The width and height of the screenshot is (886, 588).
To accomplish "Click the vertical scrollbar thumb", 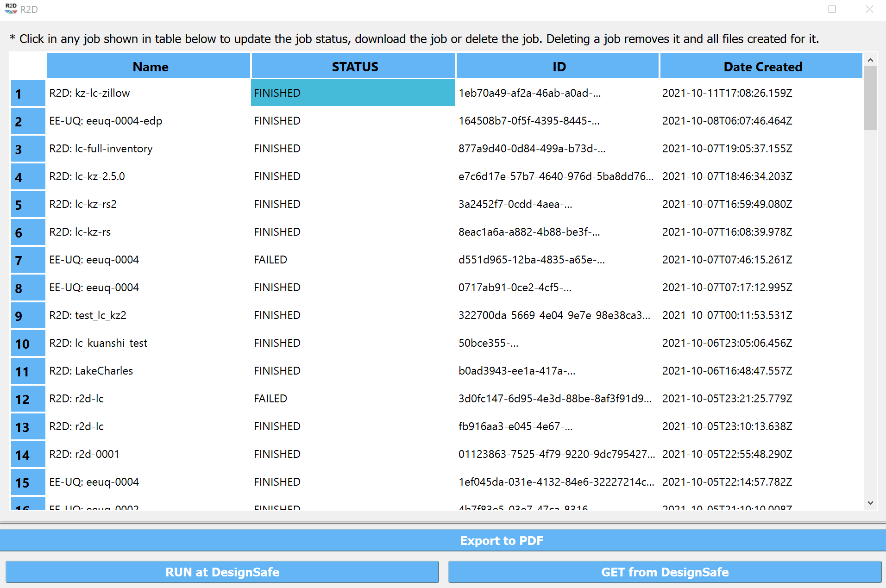I will coord(870,98).
